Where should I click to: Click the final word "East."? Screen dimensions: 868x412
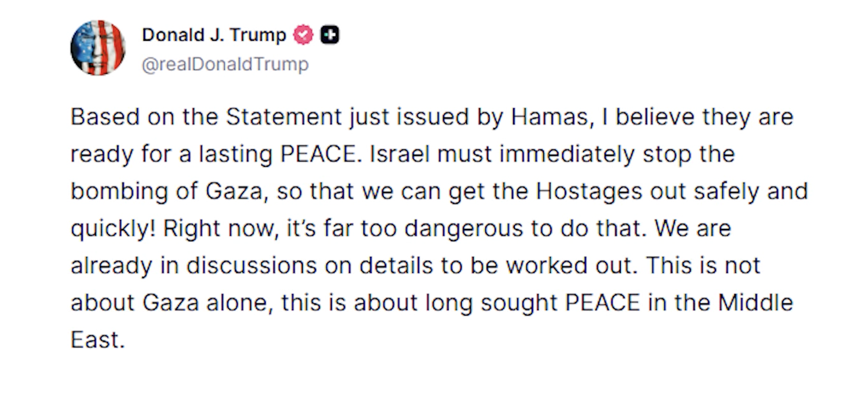[x=98, y=340]
